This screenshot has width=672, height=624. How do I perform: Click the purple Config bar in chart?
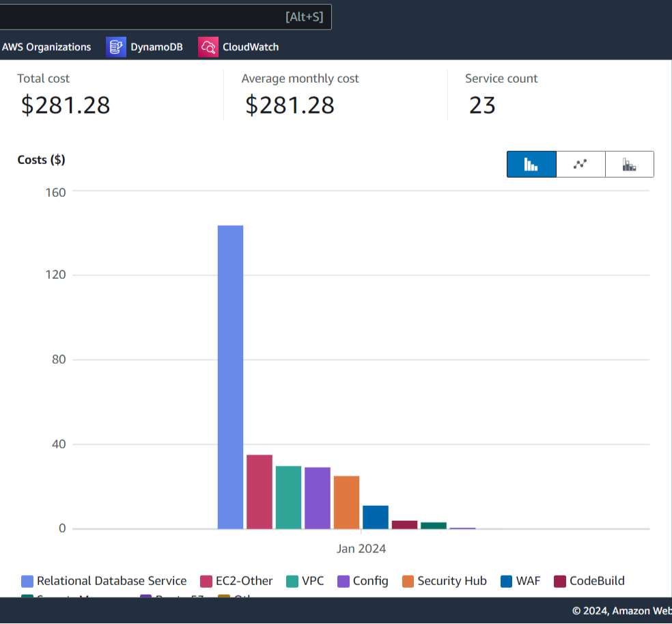tap(318, 498)
